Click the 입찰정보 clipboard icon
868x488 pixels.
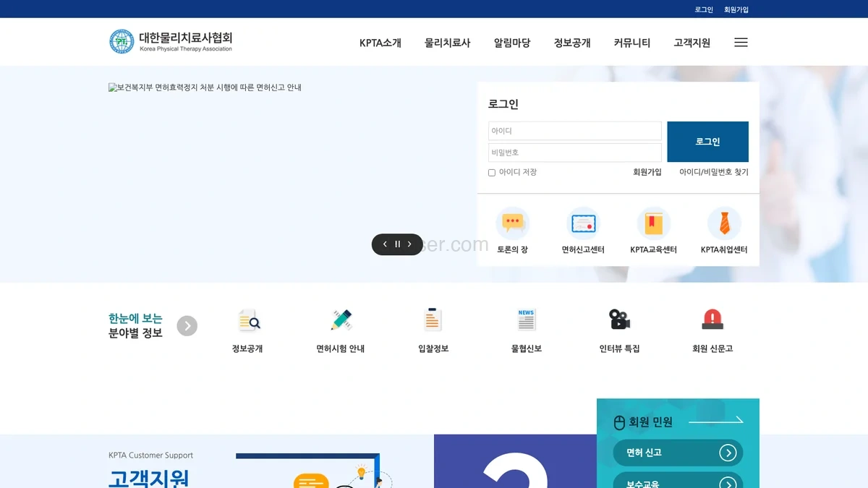coord(433,320)
